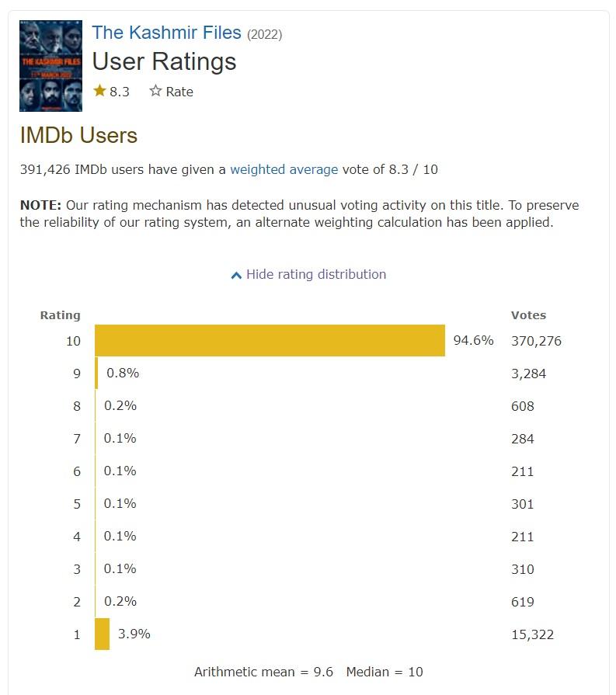This screenshot has height=695, width=616.
Task: Click the 3.9% percentage label
Action: tap(134, 634)
